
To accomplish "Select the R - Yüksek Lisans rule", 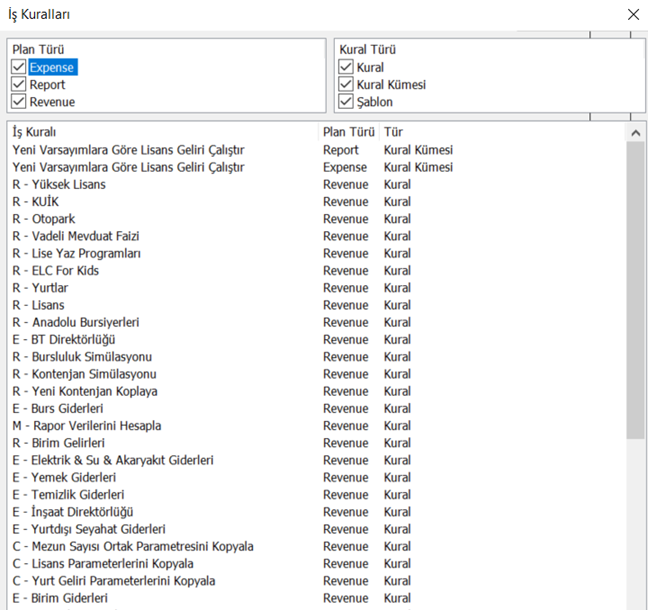I will tap(59, 184).
